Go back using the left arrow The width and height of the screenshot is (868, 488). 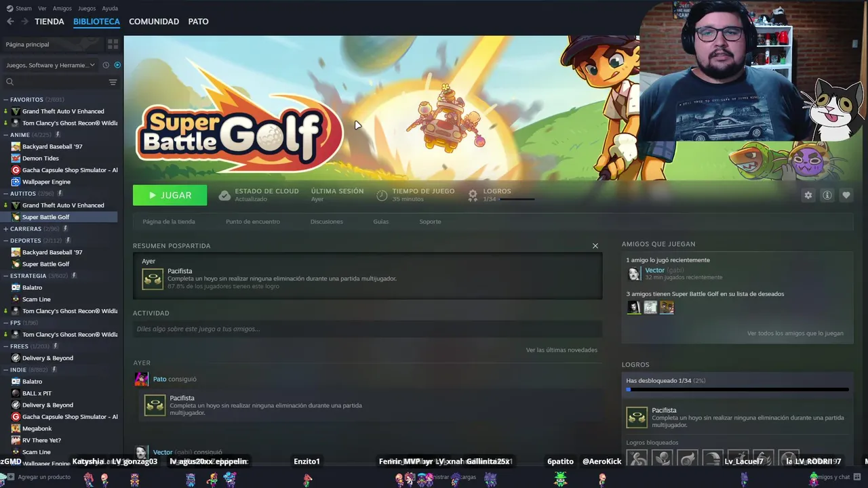coord(10,21)
